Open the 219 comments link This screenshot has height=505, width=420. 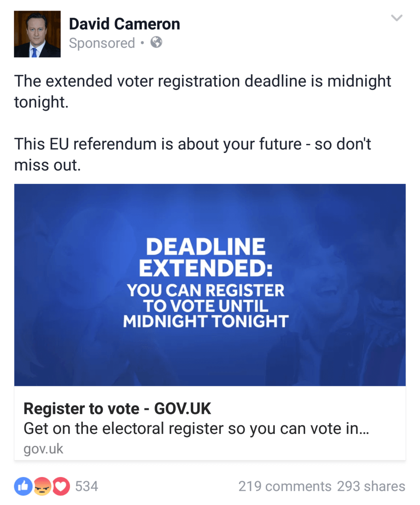pos(285,486)
